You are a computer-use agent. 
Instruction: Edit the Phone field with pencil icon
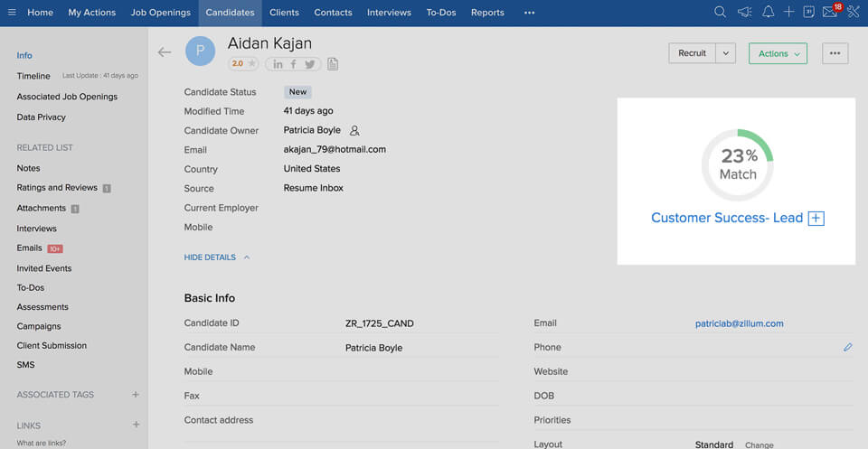coord(847,347)
